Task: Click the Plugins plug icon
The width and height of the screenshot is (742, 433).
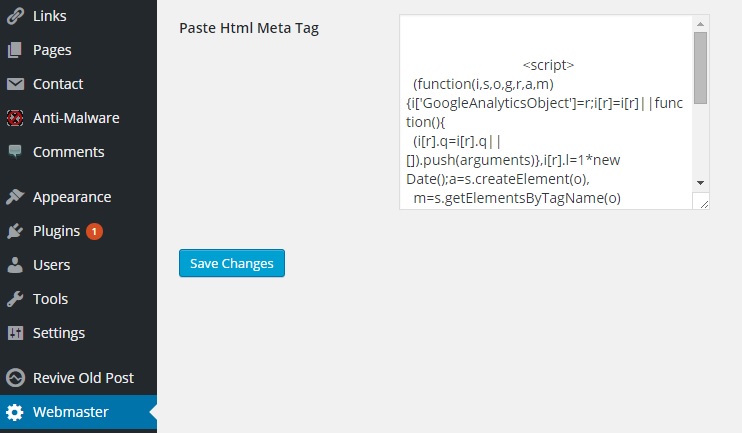Action: pyautogui.click(x=15, y=231)
